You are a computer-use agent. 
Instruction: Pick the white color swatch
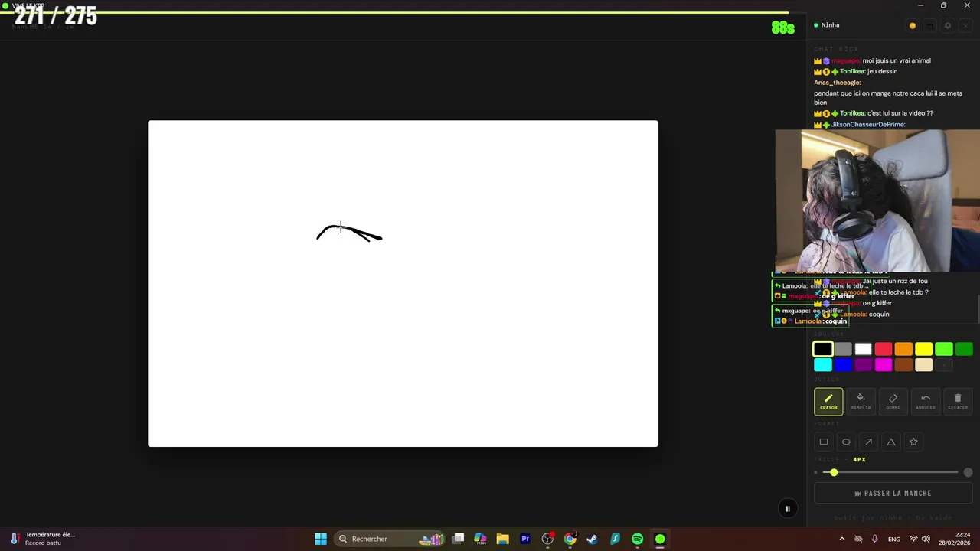point(864,349)
